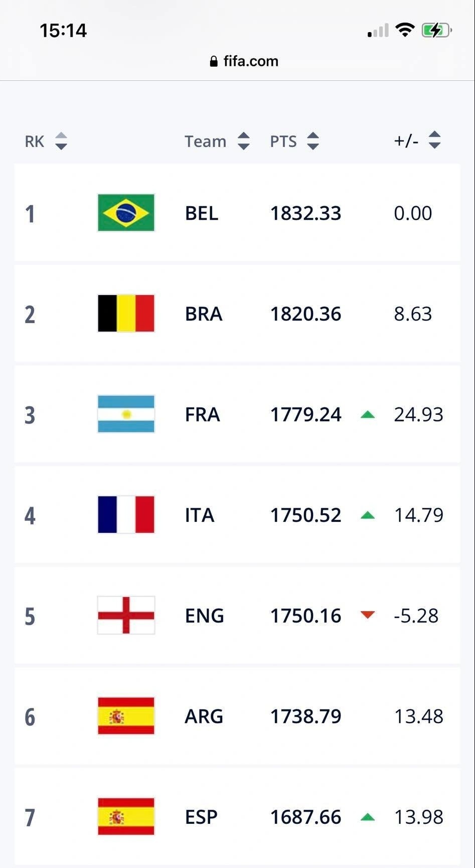Click the Team column header label

[x=205, y=141]
